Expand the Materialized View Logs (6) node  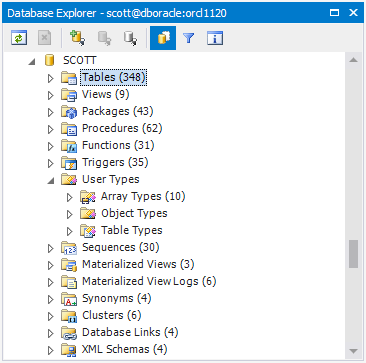tap(51, 282)
